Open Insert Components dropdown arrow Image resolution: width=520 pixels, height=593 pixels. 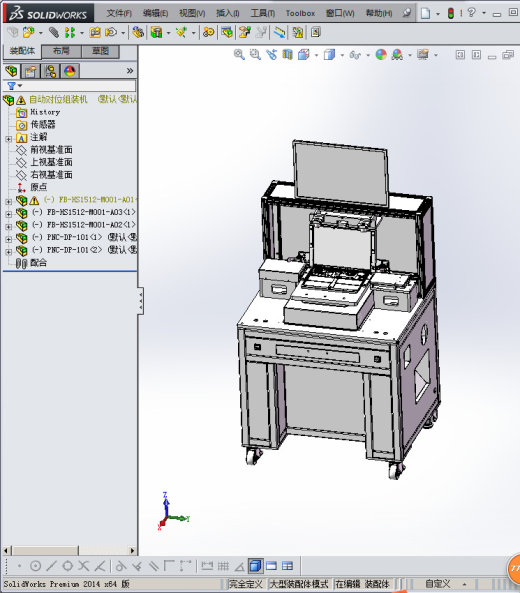[40, 33]
